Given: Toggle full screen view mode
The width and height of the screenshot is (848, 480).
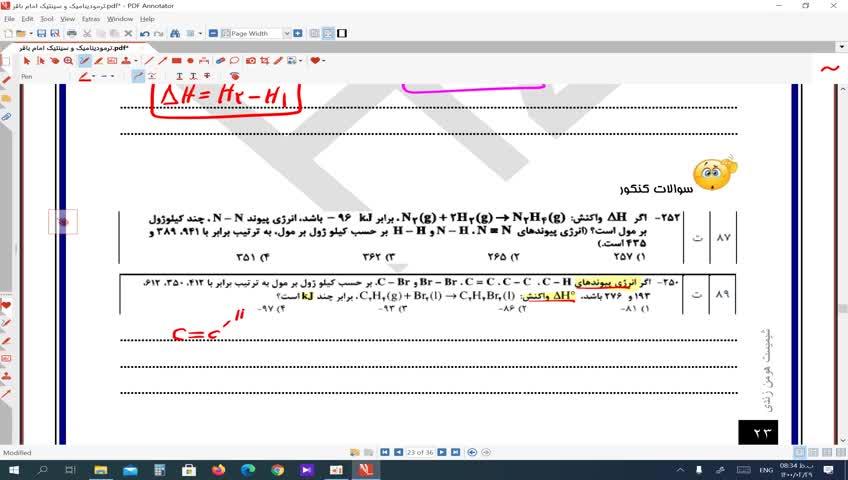Looking at the screenshot, I should coord(343,33).
